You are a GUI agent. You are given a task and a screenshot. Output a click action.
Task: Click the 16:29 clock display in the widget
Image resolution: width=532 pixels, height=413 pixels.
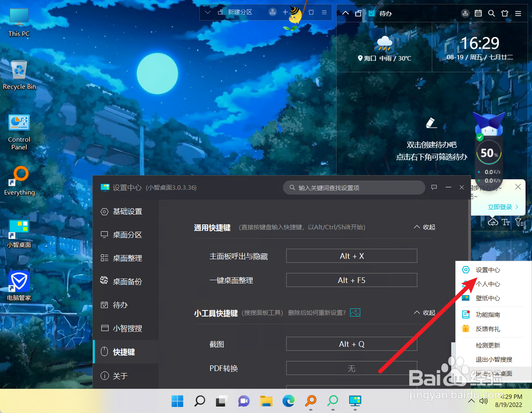click(480, 43)
